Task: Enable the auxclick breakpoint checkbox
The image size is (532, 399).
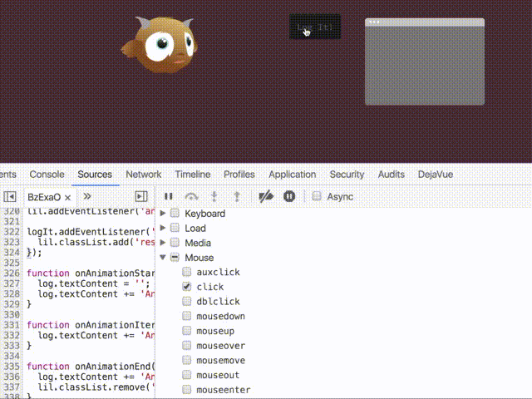Action: [x=186, y=272]
